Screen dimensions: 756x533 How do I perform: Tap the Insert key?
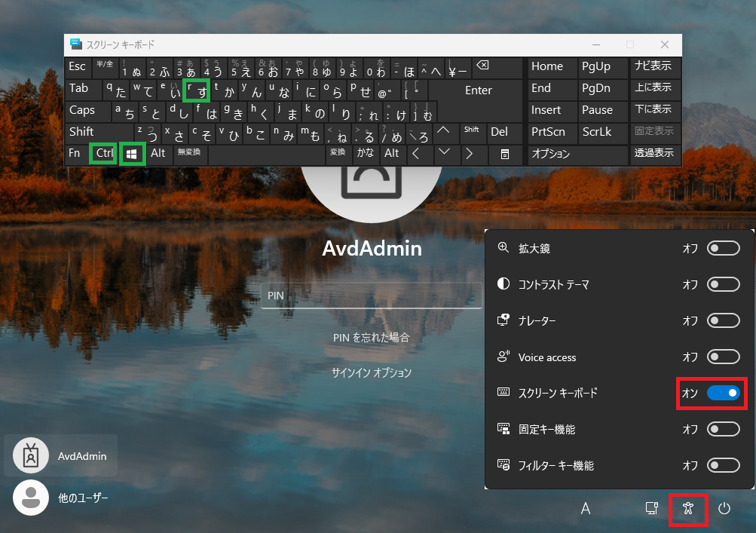pos(552,111)
